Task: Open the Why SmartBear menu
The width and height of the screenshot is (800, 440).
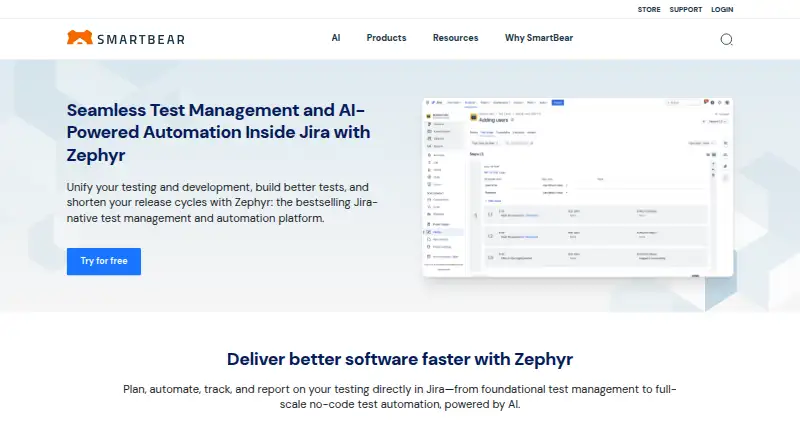Action: tap(539, 38)
